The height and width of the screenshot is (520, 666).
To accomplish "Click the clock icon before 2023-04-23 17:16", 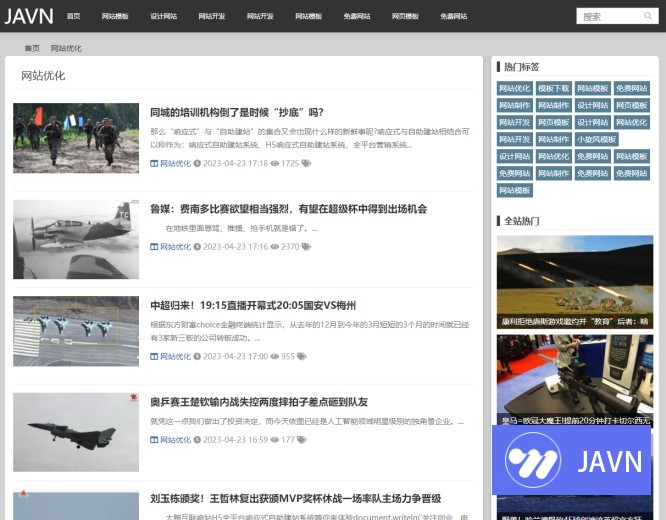I will click(x=197, y=246).
